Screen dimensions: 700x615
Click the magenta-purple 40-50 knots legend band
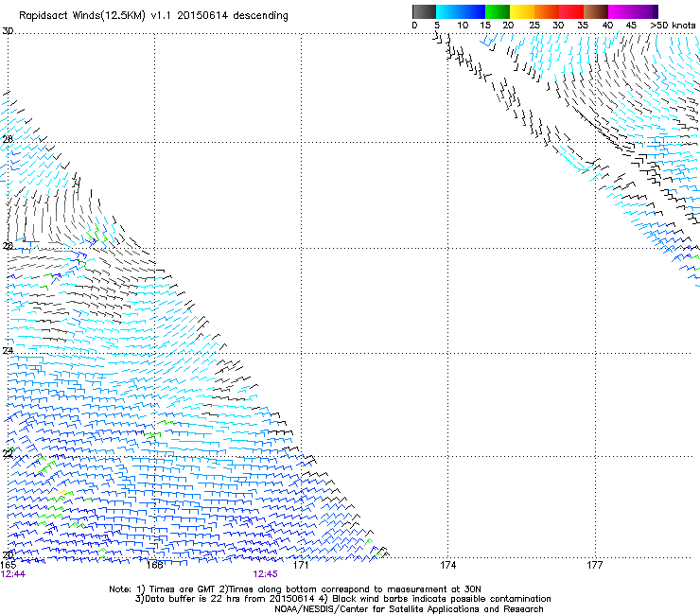point(633,11)
